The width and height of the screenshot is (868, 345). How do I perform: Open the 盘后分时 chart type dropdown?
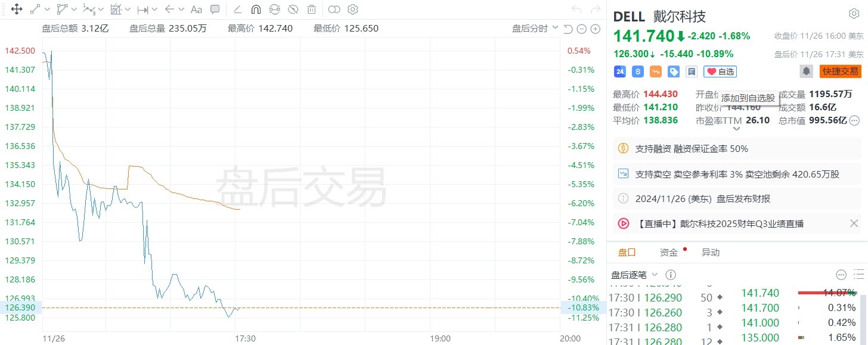click(x=535, y=28)
